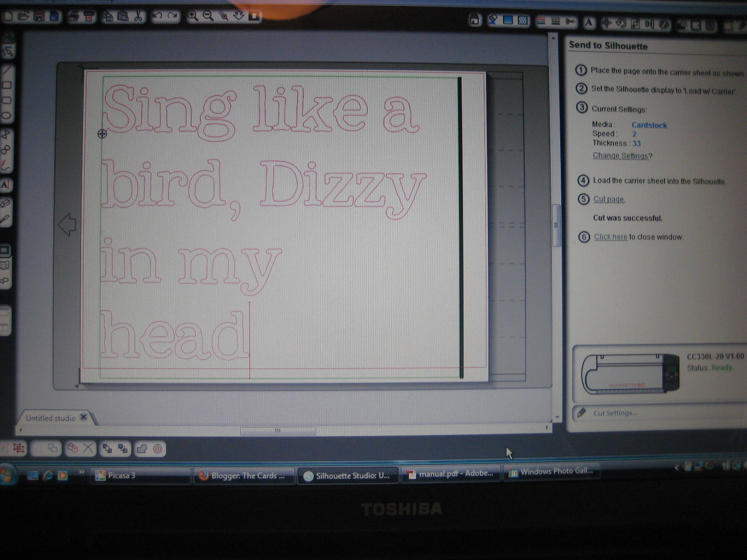Open the fill color window
Image resolution: width=747 pixels, height=560 pixels.
click(492, 20)
